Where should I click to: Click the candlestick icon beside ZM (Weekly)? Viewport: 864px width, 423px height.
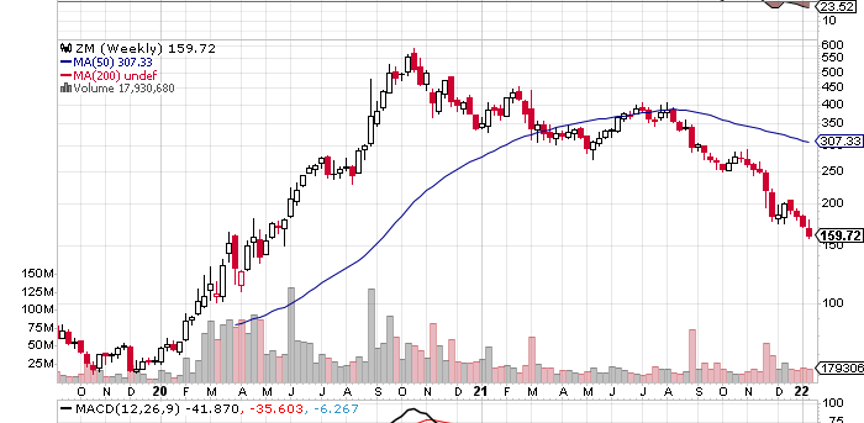pos(65,48)
